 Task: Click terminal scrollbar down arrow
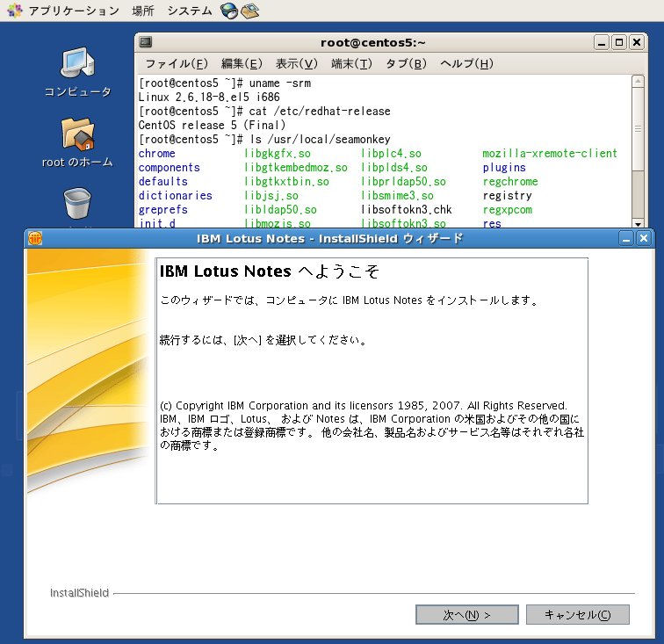(638, 224)
